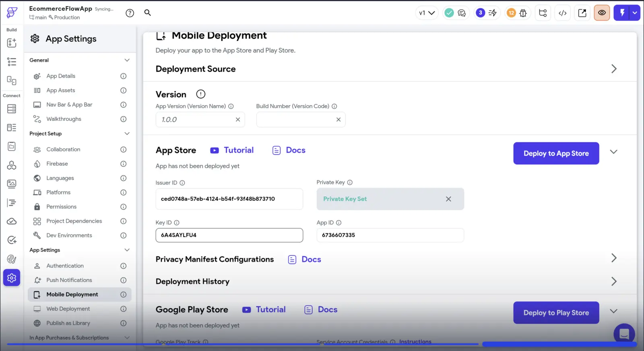
Task: Click info icon next to Firebase
Action: pos(124,164)
